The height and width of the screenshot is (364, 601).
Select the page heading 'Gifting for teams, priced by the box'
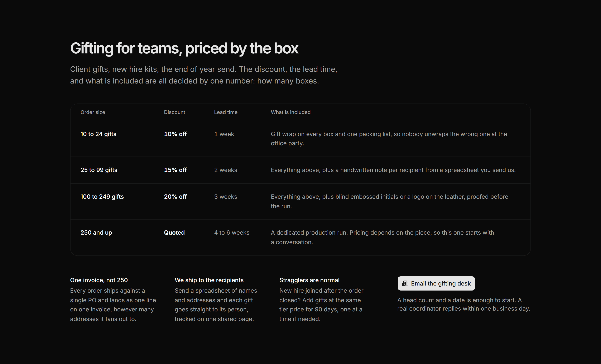click(x=184, y=48)
